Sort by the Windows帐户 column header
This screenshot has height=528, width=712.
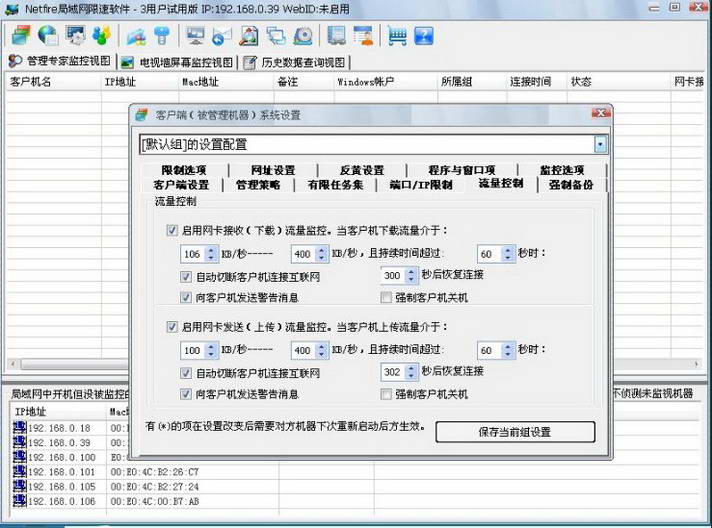coord(386,82)
